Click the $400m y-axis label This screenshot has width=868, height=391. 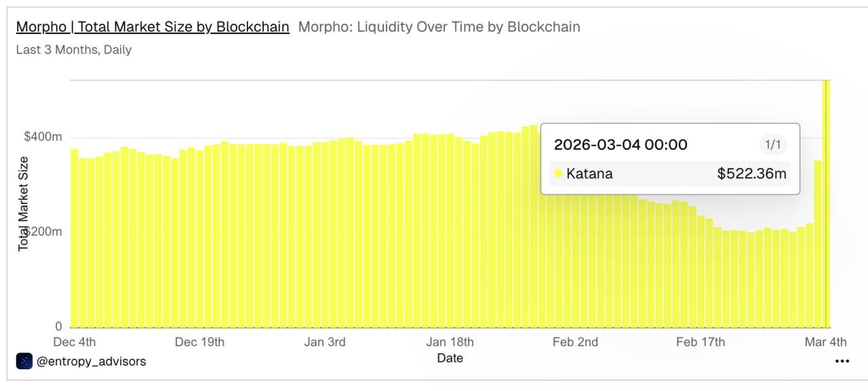coord(43,137)
